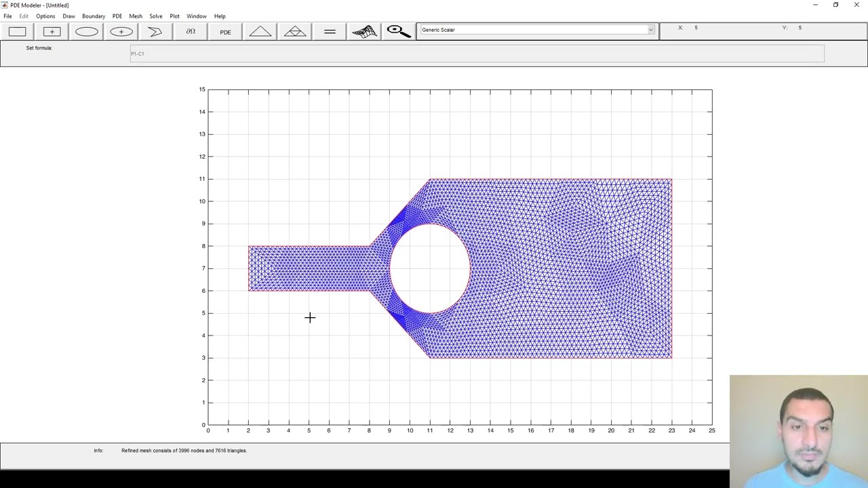Open the Mesh menu
This screenshot has width=868, height=488.
coord(136,16)
